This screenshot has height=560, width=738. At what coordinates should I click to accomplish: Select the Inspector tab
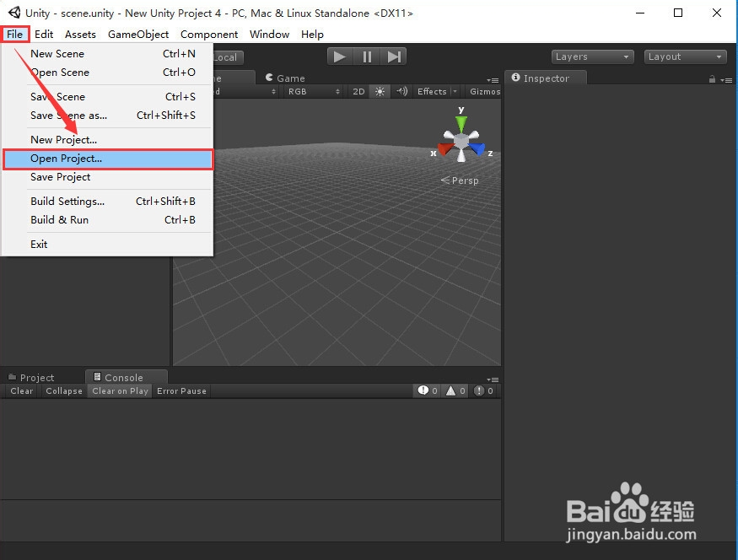point(546,78)
